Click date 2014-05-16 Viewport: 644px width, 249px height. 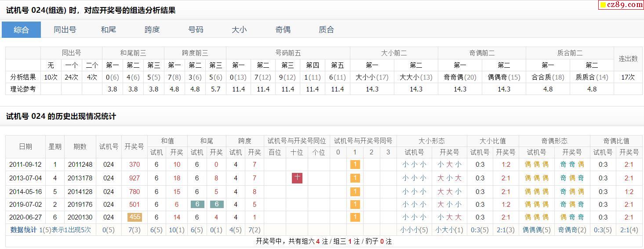click(25, 192)
